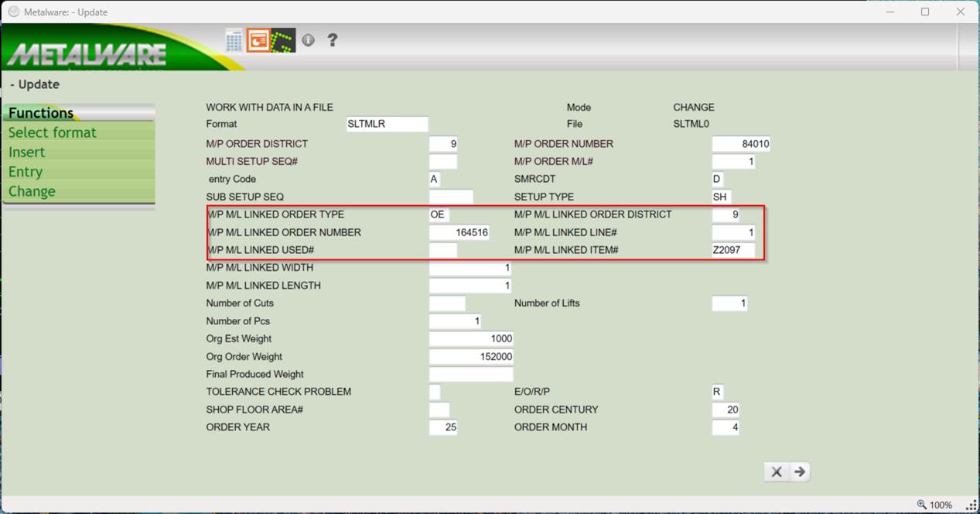Click the Format field containing SLTMLR
The height and width of the screenshot is (514, 980).
[x=388, y=124]
